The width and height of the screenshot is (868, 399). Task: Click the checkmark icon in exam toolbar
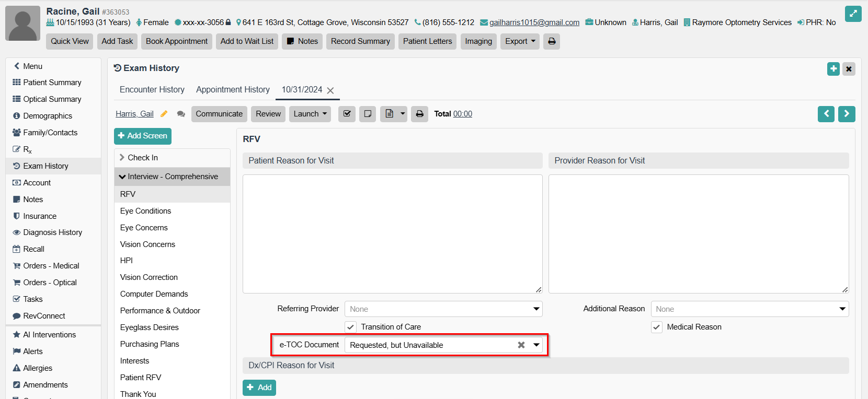pos(347,114)
